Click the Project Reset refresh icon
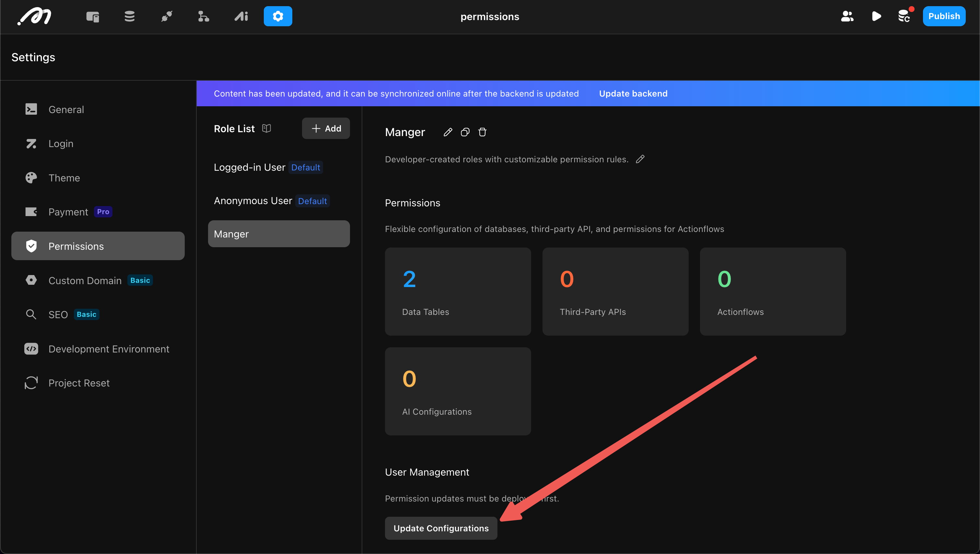 point(31,383)
